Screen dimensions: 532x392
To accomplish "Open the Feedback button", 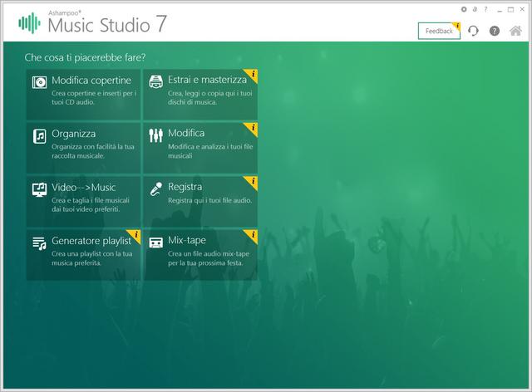I will click(439, 32).
